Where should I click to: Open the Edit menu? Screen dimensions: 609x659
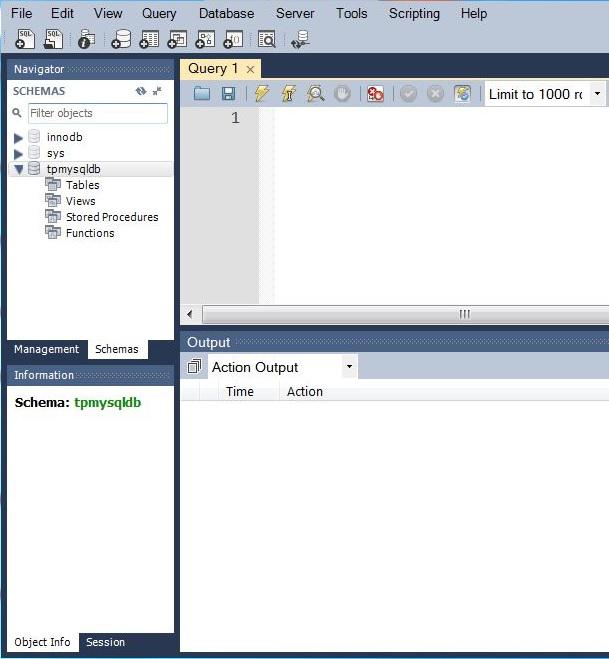[62, 13]
